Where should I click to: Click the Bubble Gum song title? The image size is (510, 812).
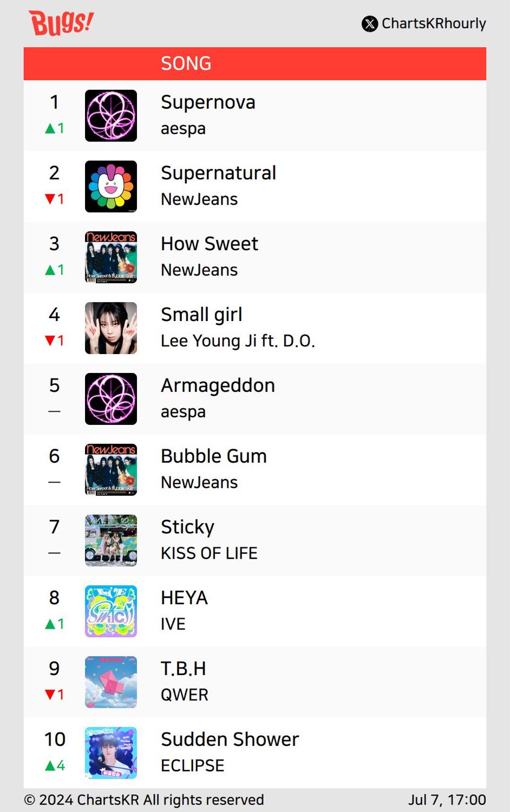(x=214, y=456)
